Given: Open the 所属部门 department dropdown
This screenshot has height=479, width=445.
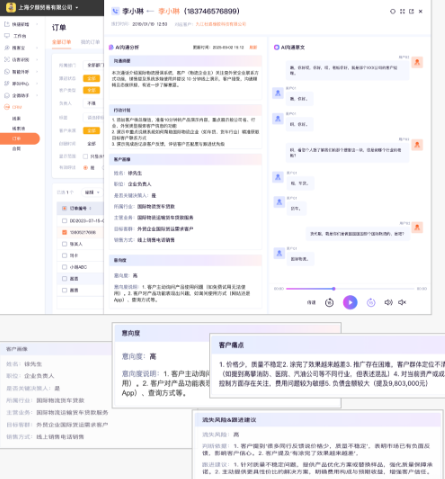Looking at the screenshot, I should [x=94, y=65].
